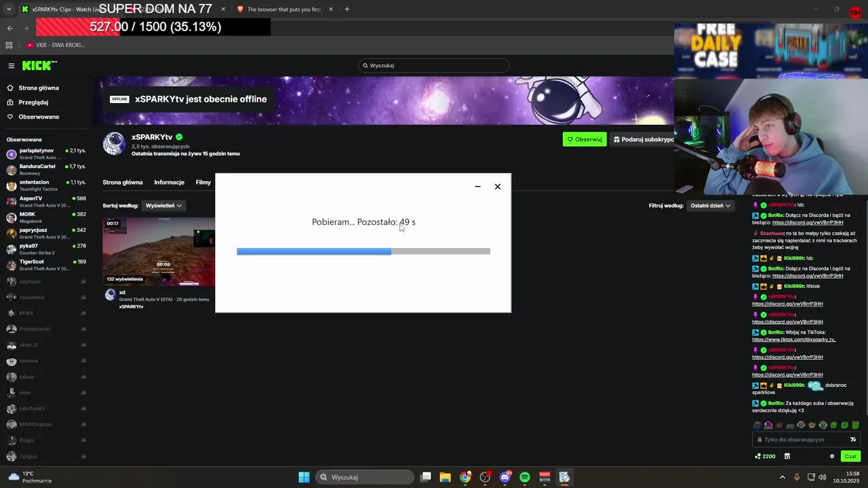Show hidden system tray icons
Screen dimensions: 868x488
[x=783, y=477]
